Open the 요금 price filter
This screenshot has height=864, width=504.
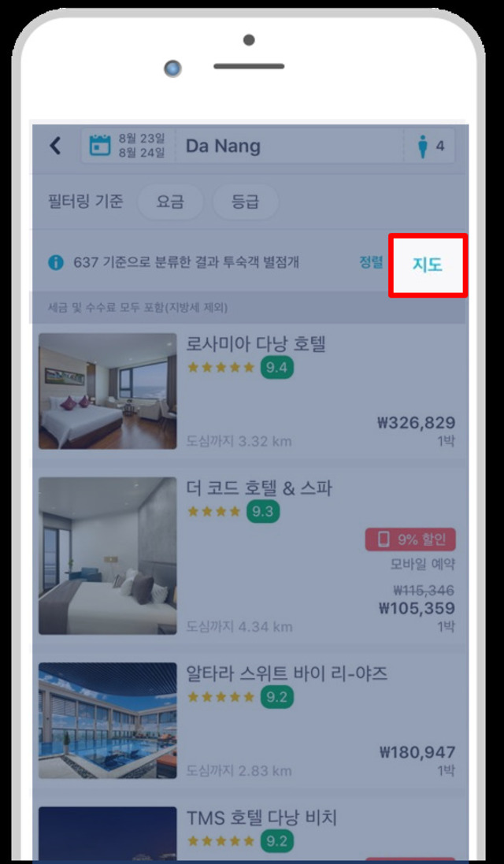coord(169,202)
